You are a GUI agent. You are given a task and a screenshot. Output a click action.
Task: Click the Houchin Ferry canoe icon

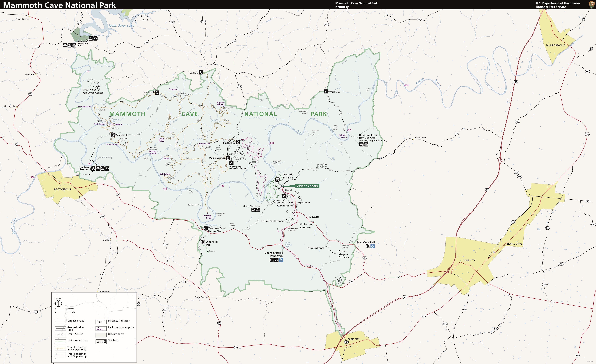(x=107, y=168)
